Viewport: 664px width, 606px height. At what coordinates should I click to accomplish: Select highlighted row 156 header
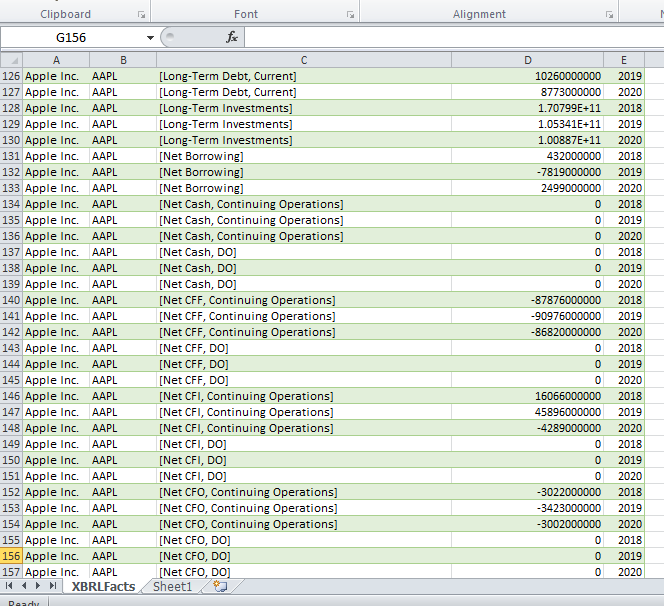pos(11,556)
